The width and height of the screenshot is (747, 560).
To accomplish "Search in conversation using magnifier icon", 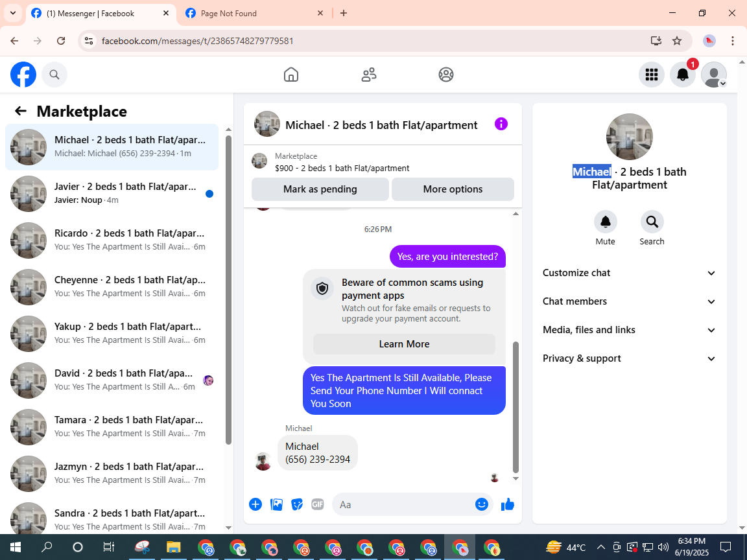I will pyautogui.click(x=652, y=222).
